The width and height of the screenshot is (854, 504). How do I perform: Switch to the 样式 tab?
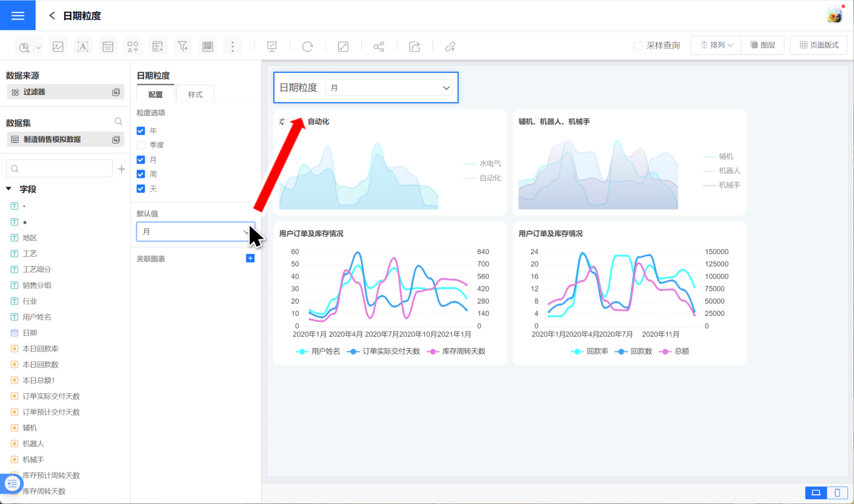195,94
